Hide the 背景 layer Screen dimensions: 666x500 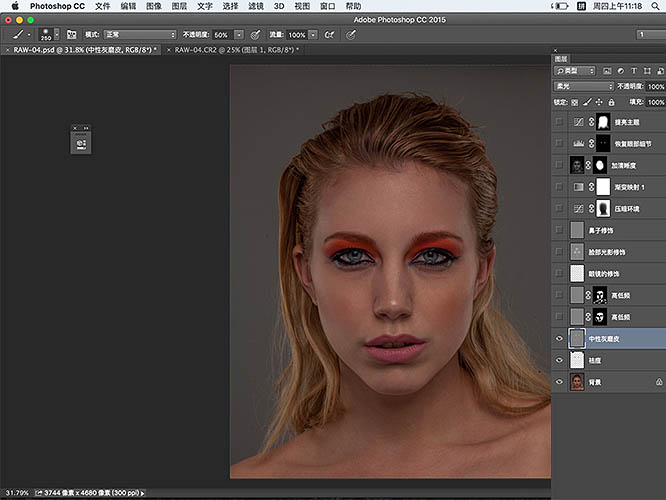pyautogui.click(x=558, y=382)
